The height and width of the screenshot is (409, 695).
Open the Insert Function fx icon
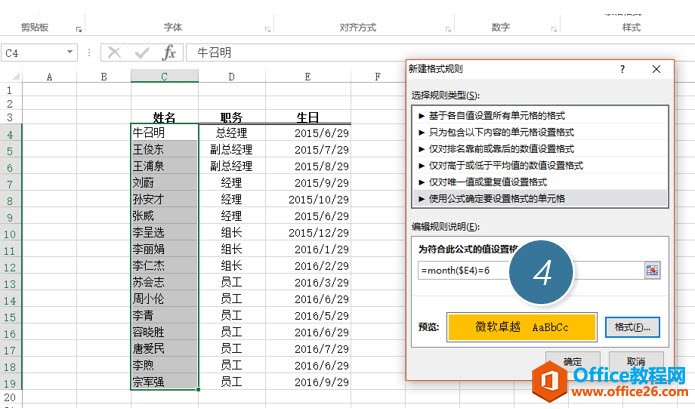[169, 53]
